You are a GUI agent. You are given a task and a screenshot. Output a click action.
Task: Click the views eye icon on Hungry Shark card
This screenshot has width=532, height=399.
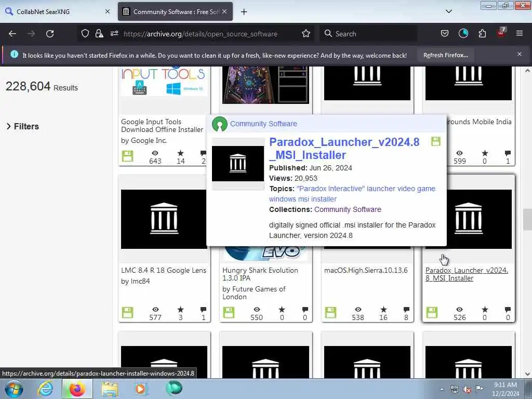tap(257, 310)
